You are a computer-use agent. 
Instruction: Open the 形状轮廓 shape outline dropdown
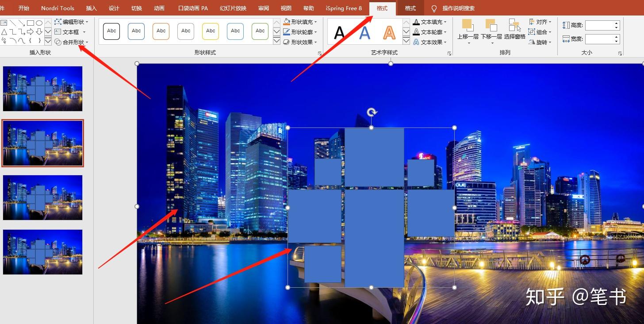click(x=300, y=32)
